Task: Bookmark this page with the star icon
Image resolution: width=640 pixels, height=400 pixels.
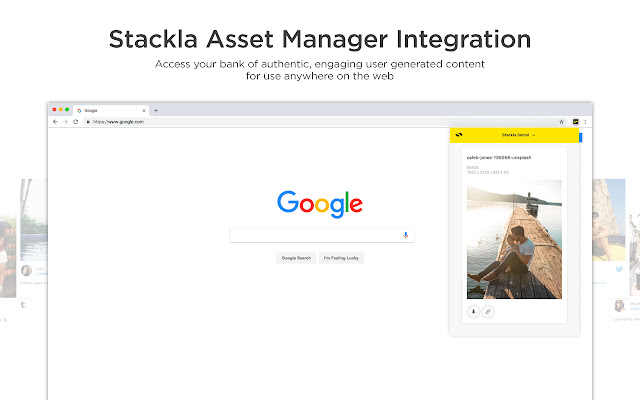Action: pos(561,122)
